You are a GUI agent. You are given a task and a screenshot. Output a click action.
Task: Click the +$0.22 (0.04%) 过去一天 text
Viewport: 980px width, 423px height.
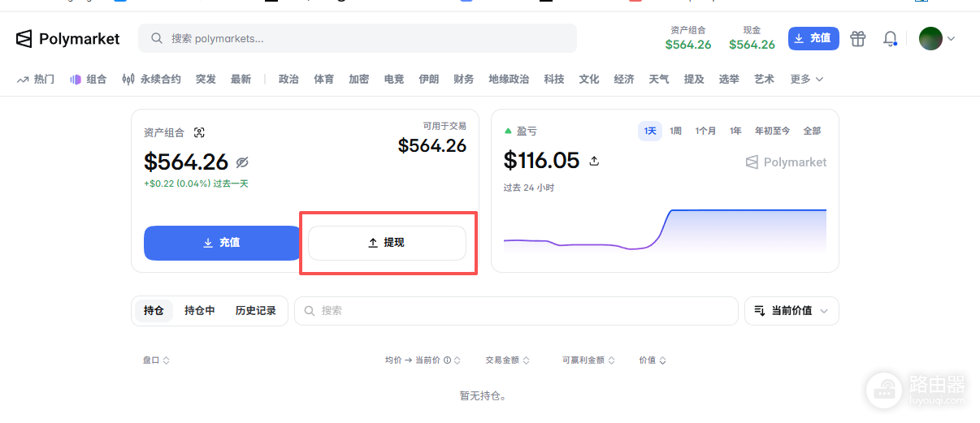[x=196, y=184]
